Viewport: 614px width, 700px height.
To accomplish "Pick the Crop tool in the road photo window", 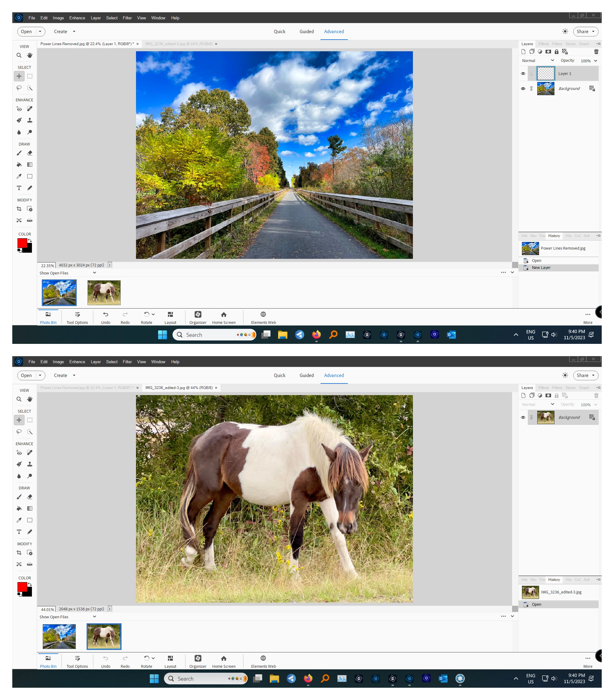I will click(x=19, y=209).
